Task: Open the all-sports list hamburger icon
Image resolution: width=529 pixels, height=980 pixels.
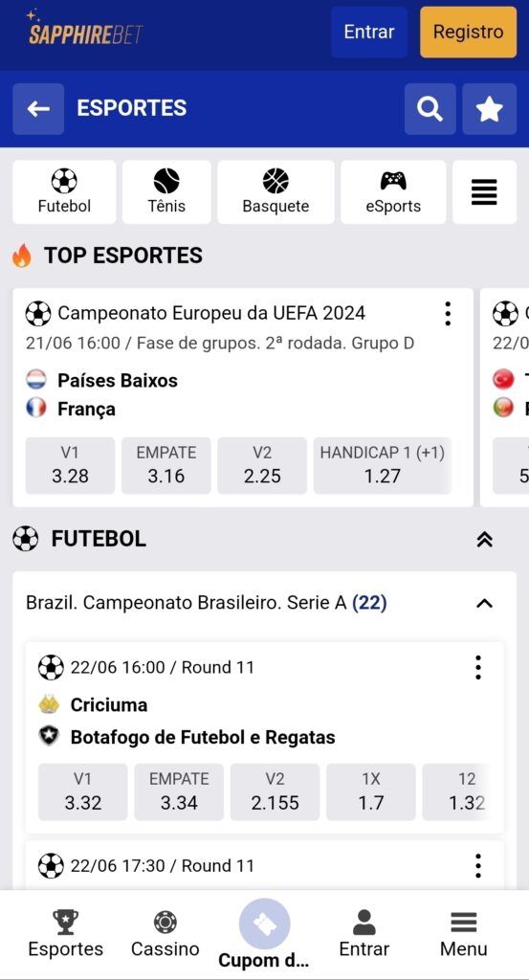Action: (484, 191)
